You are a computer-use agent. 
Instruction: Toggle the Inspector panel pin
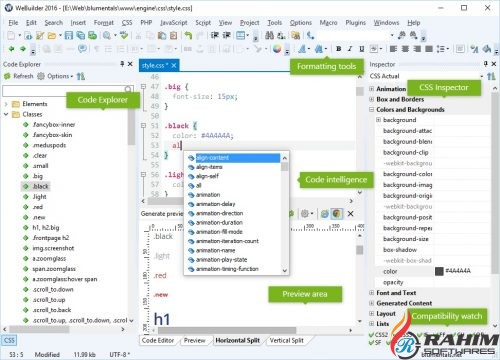[x=486, y=64]
